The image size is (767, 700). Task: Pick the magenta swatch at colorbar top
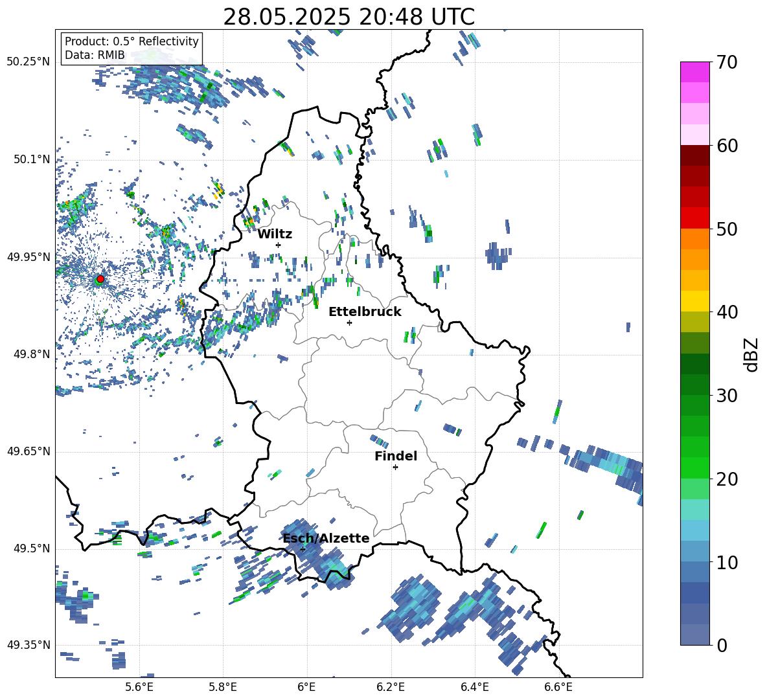point(694,73)
